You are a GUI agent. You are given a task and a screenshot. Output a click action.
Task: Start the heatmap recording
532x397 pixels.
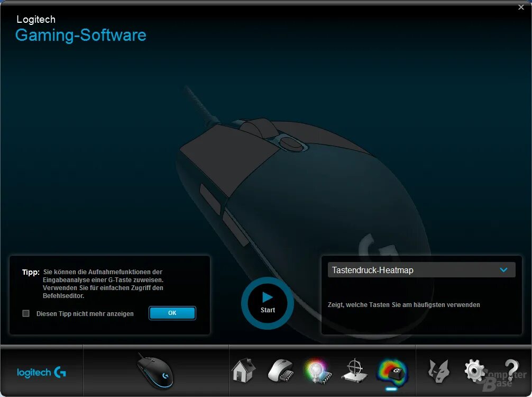pos(268,303)
